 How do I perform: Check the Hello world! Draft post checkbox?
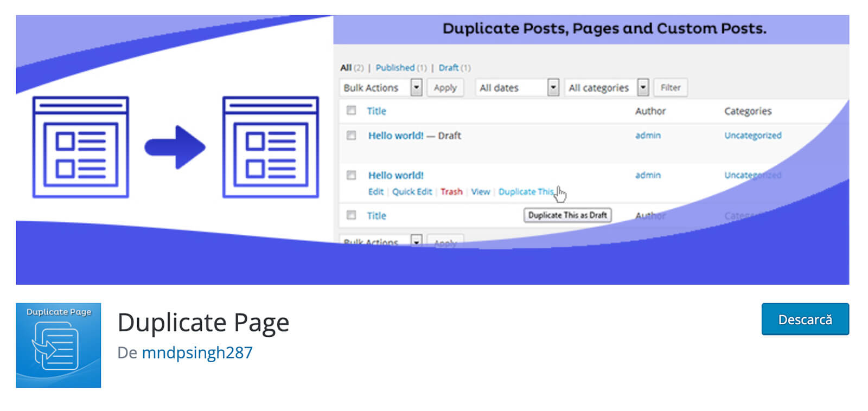click(x=352, y=136)
